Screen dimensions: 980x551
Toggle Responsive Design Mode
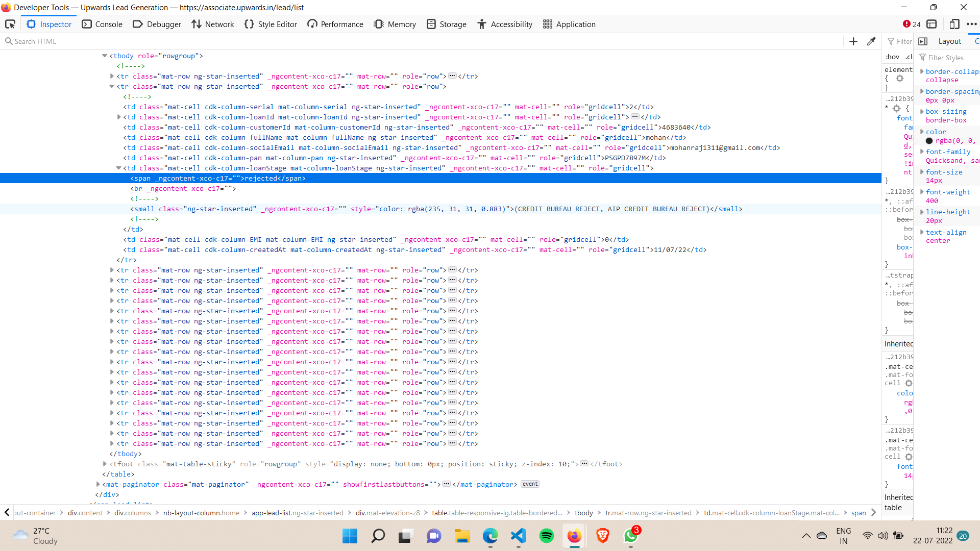click(x=954, y=24)
